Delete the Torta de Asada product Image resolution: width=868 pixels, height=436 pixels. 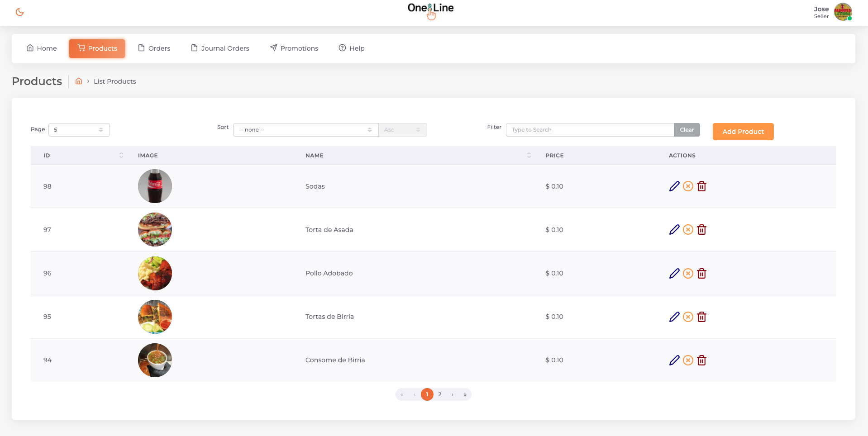[x=701, y=230]
